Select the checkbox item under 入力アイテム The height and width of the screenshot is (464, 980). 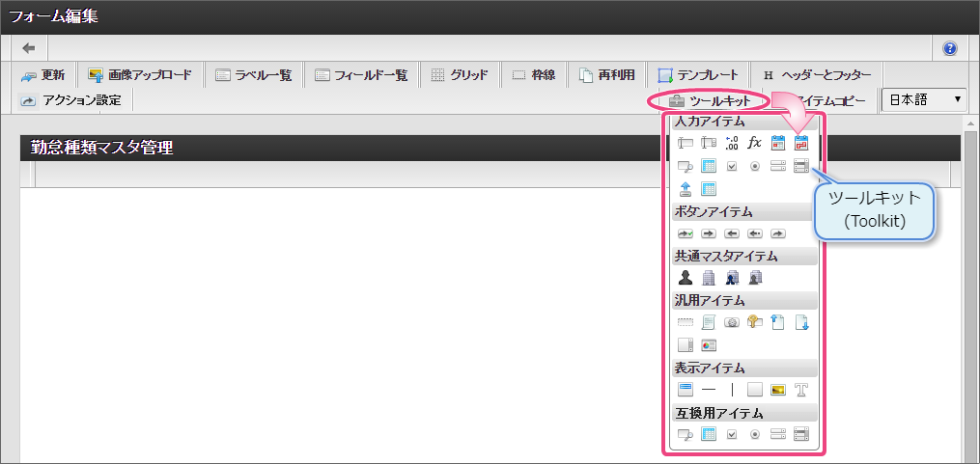pyautogui.click(x=732, y=166)
